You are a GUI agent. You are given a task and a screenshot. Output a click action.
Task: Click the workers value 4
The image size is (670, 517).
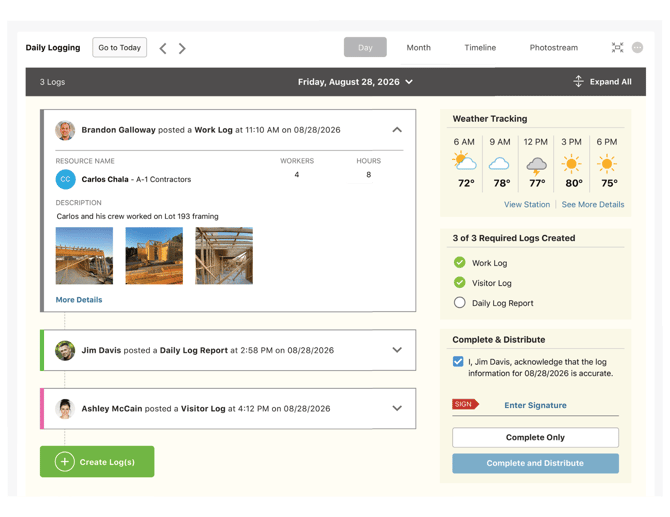(x=297, y=174)
